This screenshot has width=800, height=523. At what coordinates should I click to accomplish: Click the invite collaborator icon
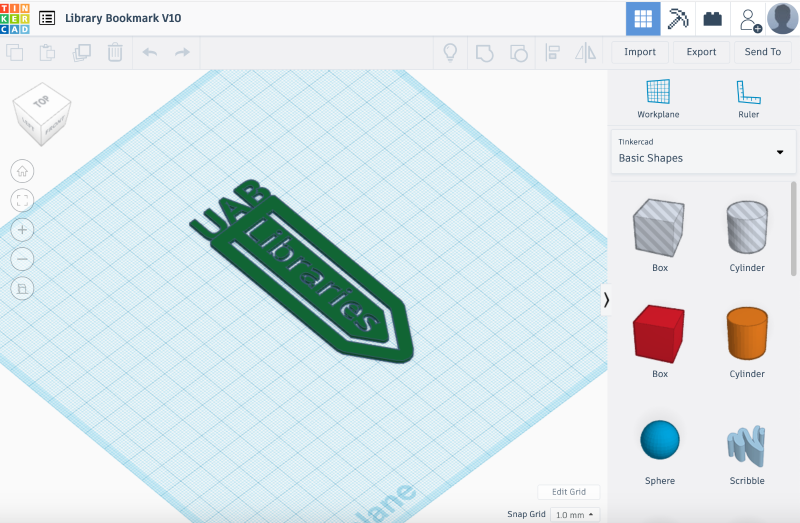[747, 18]
